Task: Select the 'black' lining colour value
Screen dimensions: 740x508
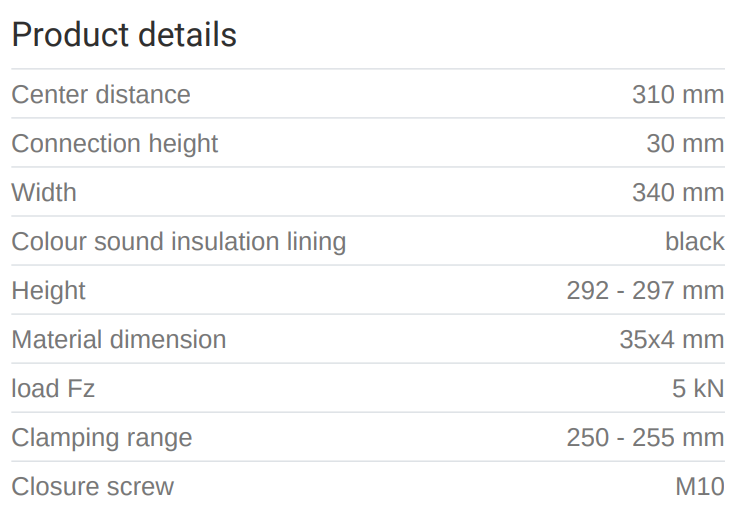Action: [x=694, y=242]
